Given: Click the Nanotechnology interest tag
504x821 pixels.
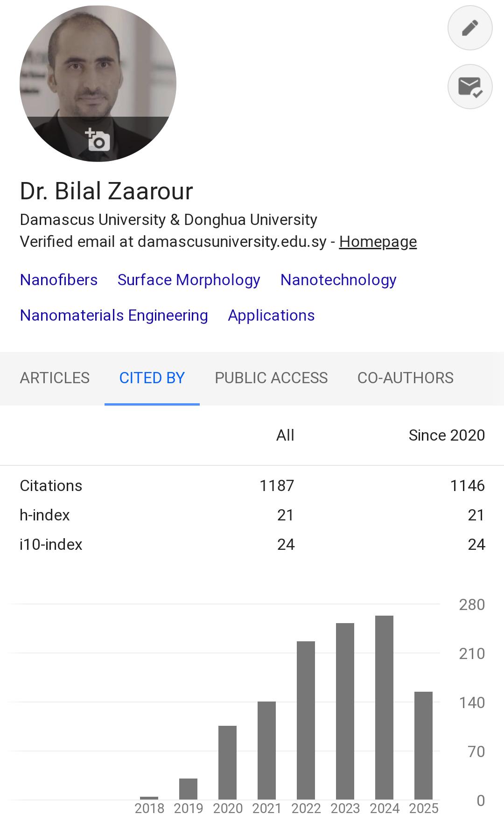Looking at the screenshot, I should click(338, 280).
